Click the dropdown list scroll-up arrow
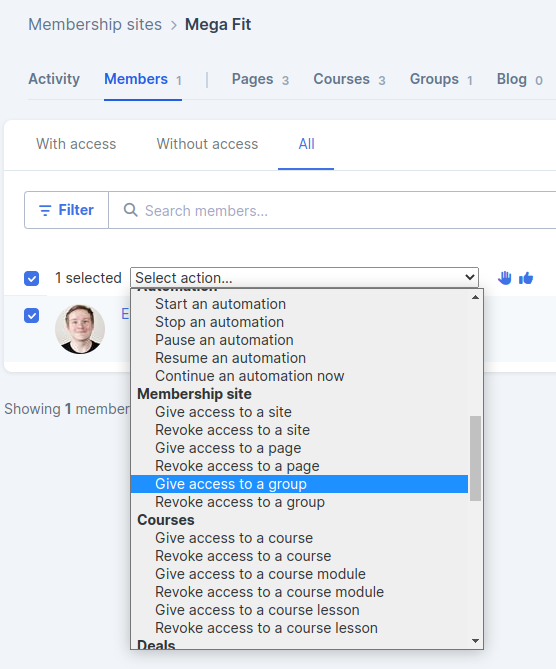The height and width of the screenshot is (669, 556). 475,297
